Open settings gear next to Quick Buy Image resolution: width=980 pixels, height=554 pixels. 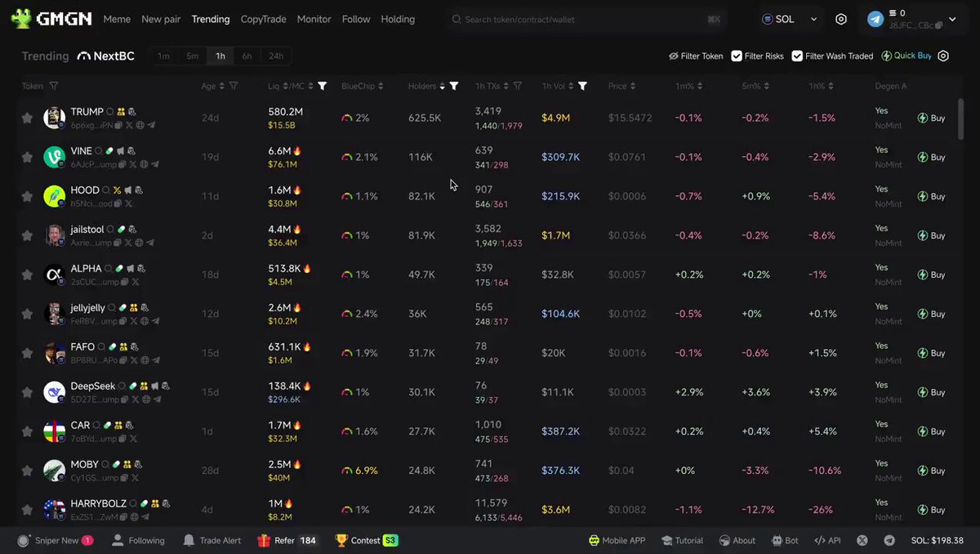coord(943,56)
